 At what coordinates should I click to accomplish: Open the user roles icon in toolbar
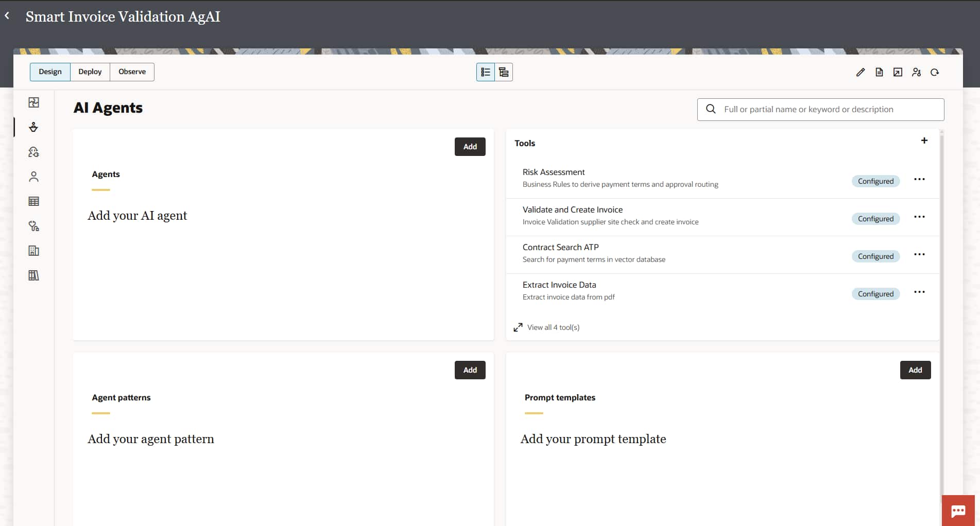click(916, 72)
